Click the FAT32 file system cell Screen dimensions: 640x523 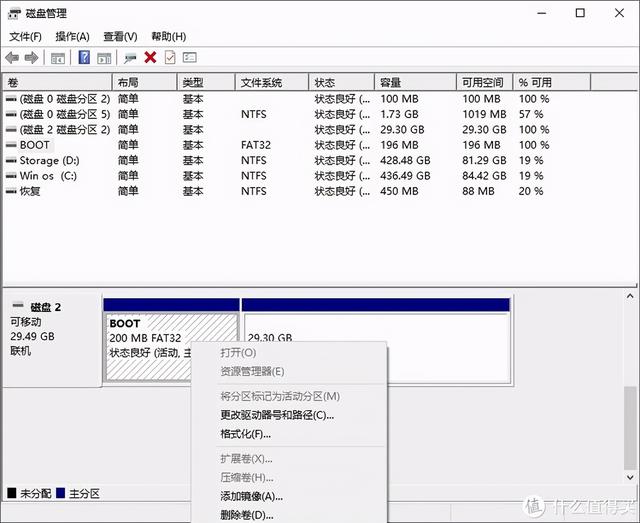(256, 145)
